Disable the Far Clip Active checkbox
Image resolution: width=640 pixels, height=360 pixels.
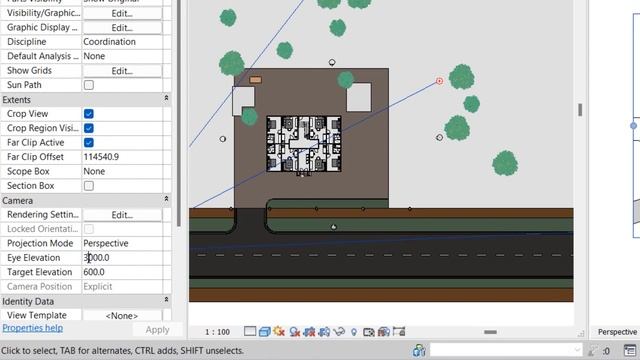pos(89,142)
